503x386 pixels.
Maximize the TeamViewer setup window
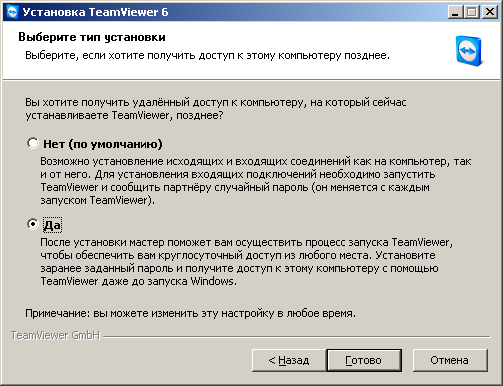click(471, 12)
